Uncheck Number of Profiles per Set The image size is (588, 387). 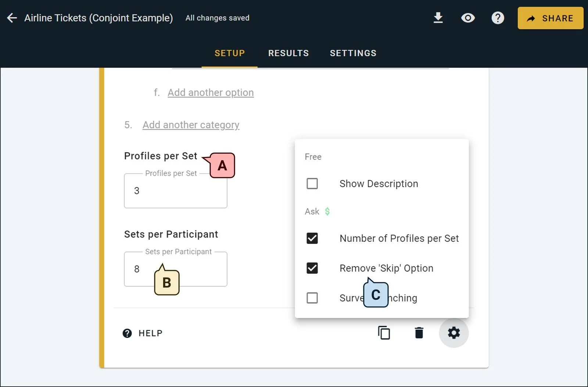[x=312, y=238]
